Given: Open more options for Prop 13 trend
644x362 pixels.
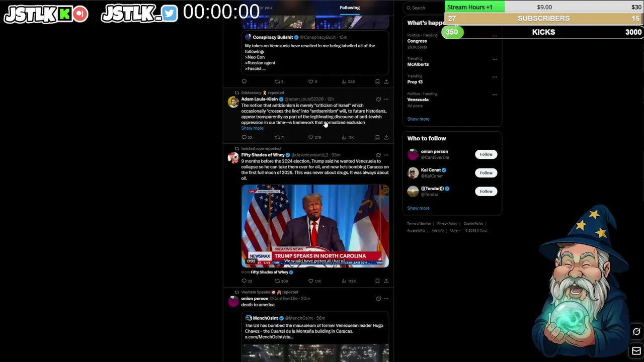Looking at the screenshot, I should pos(495,77).
